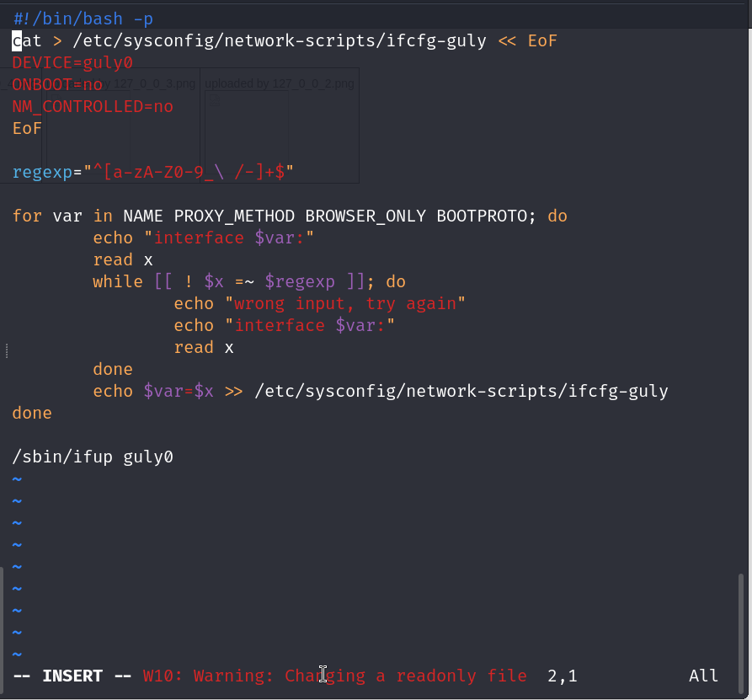Click the -- INSERT -- mode indicator
Screen dimensions: 752x700
coord(72,676)
